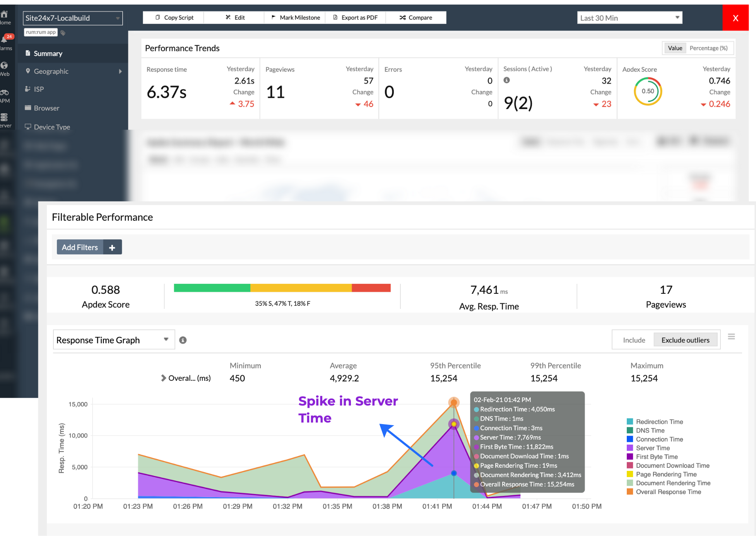Open the Site24x7-Localbuild monitor dropdown
756x542 pixels.
[x=73, y=18]
